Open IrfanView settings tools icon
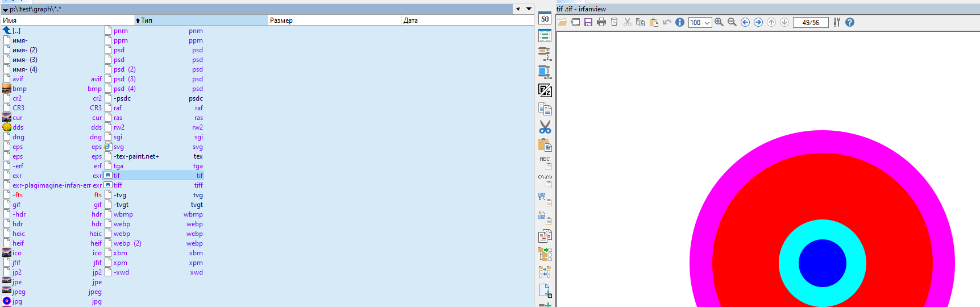This screenshot has height=307, width=980. [837, 22]
